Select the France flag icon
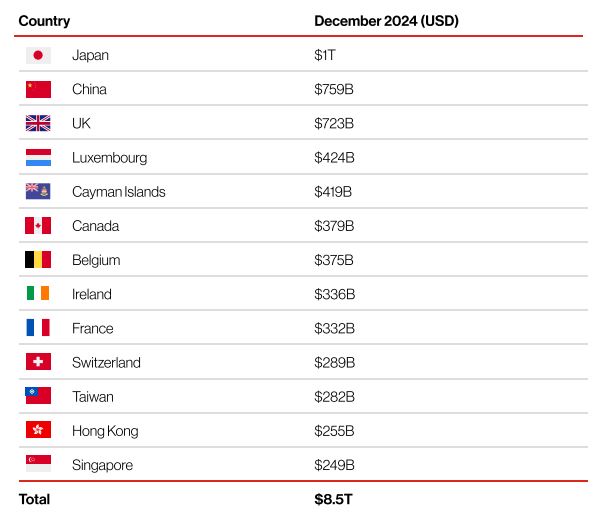602x524 pixels. click(38, 328)
